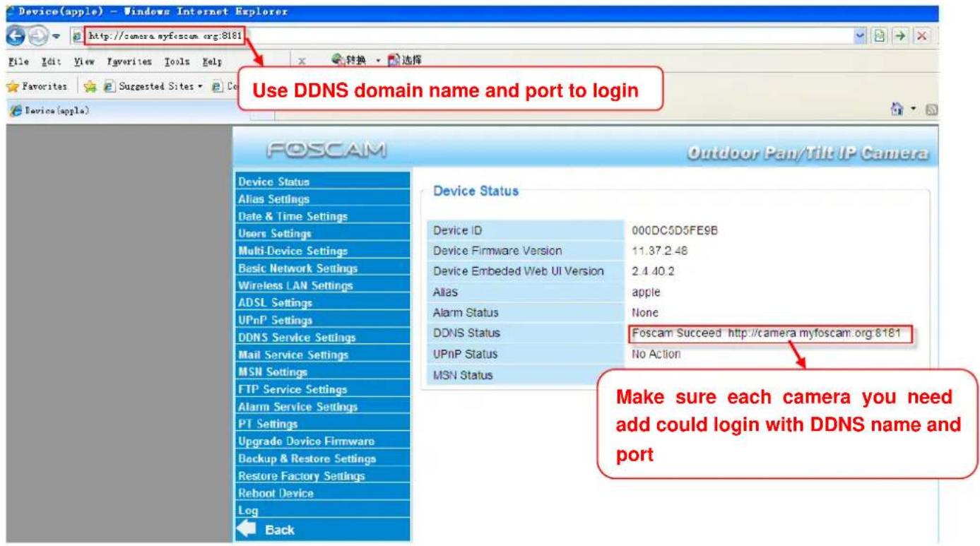The height and width of the screenshot is (546, 980).
Task: Click the toolbar item with Chinese text 选择
Action: point(404,61)
